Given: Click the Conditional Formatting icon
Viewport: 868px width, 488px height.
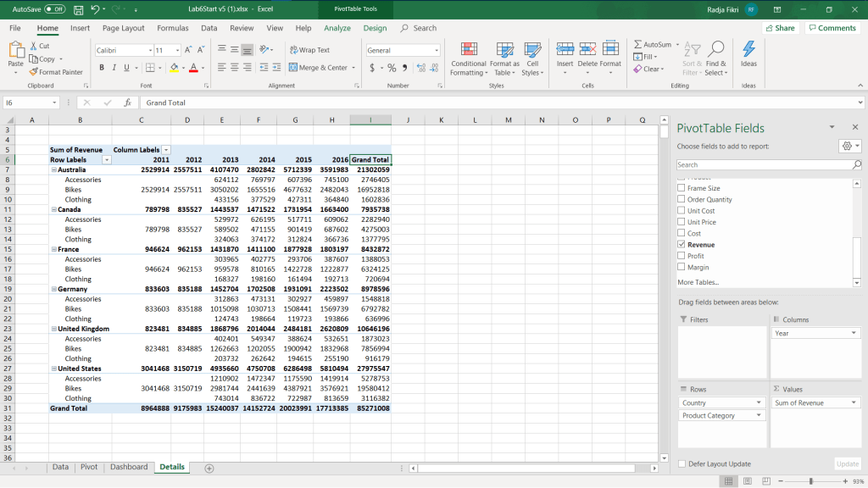Looking at the screenshot, I should pyautogui.click(x=468, y=49).
